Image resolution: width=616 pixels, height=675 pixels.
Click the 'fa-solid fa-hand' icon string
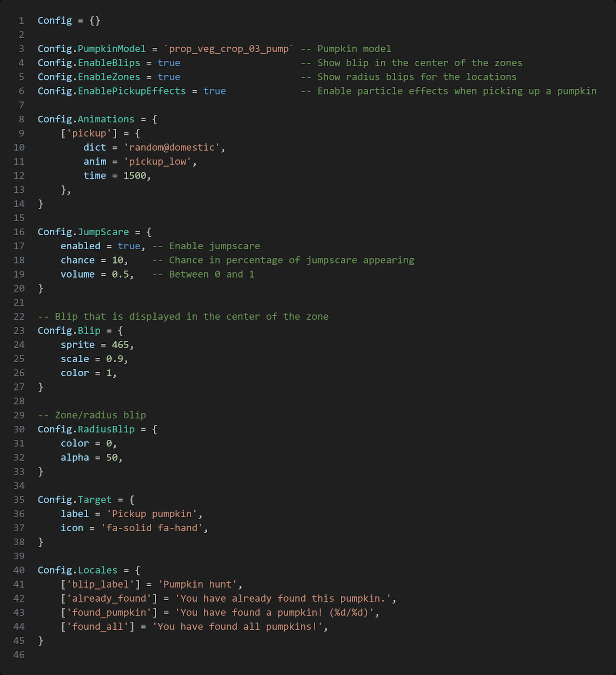point(151,528)
